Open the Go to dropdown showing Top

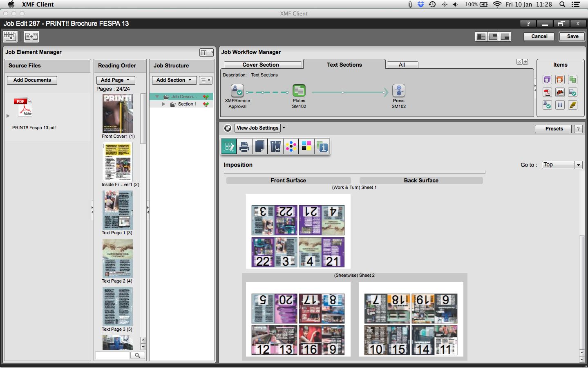[x=562, y=165]
